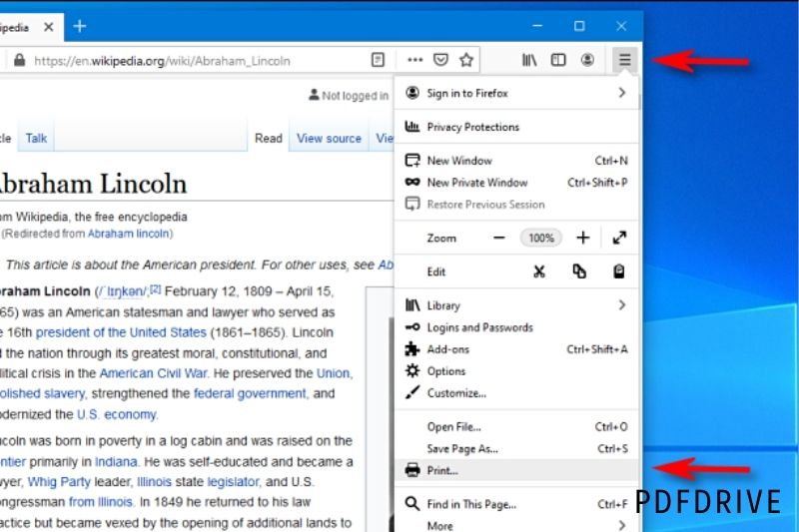Follow the 'from Illinois' link
The height and width of the screenshot is (532, 799).
101,502
